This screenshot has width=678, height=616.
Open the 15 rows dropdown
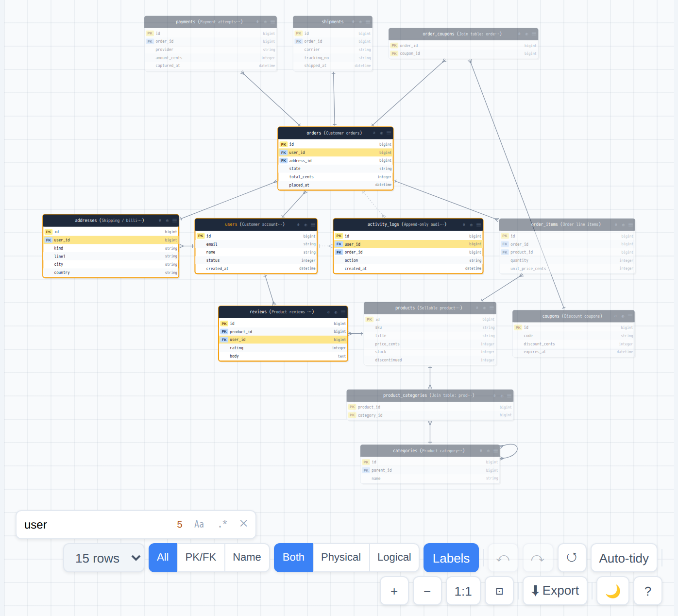coord(104,558)
